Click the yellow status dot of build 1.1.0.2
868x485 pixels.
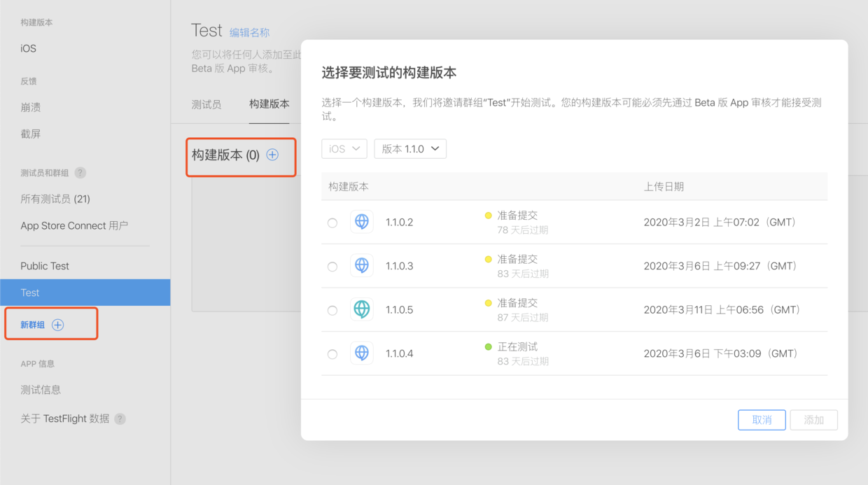tap(489, 216)
